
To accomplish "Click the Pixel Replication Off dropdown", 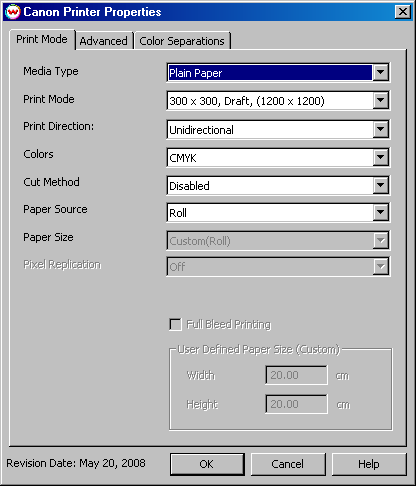I will [278, 266].
